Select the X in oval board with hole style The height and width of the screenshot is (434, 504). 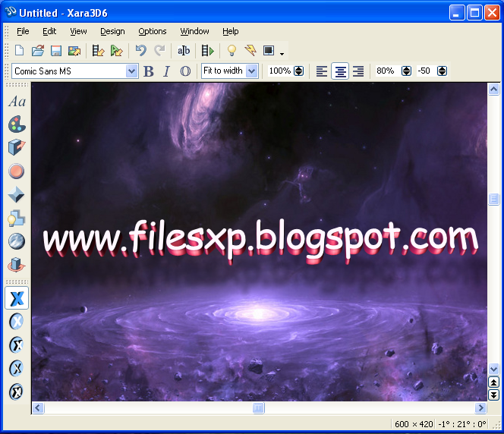click(17, 368)
